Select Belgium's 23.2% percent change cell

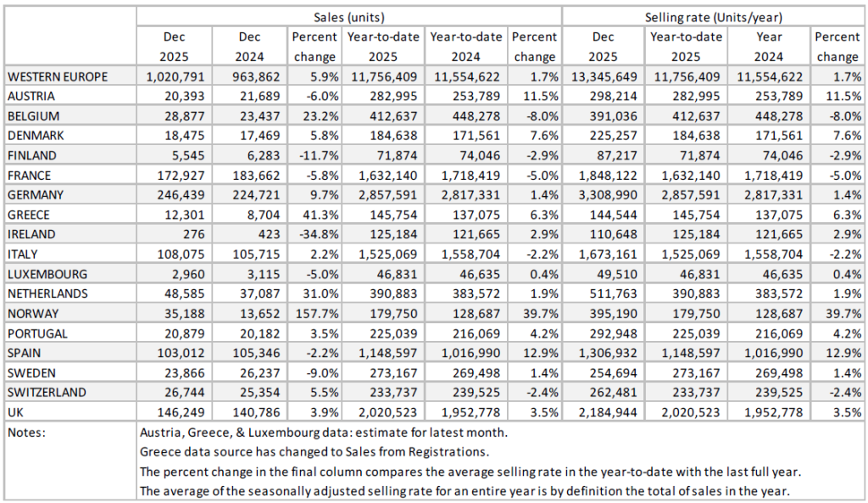[x=315, y=115]
